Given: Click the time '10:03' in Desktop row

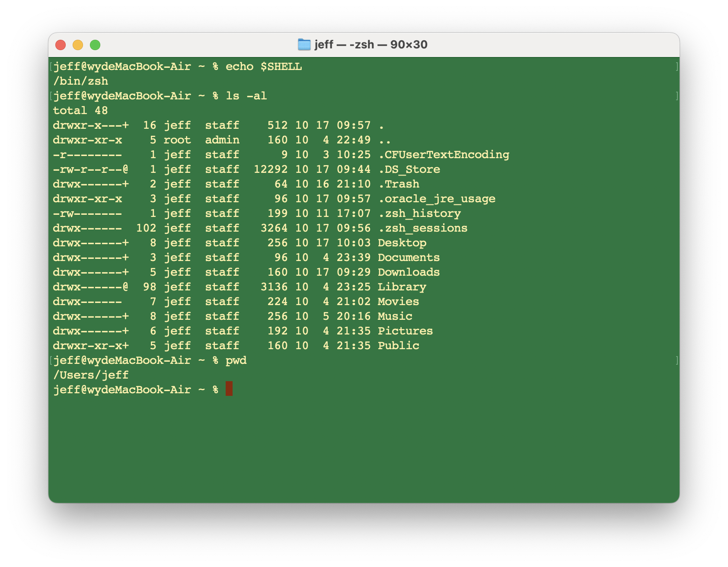Looking at the screenshot, I should coord(354,243).
